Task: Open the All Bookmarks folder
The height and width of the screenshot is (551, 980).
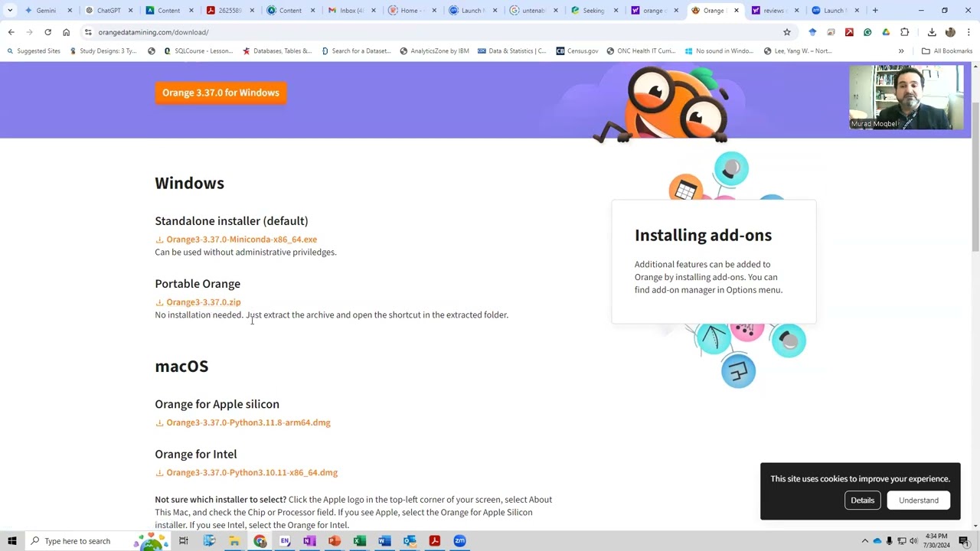Action: coord(947,51)
